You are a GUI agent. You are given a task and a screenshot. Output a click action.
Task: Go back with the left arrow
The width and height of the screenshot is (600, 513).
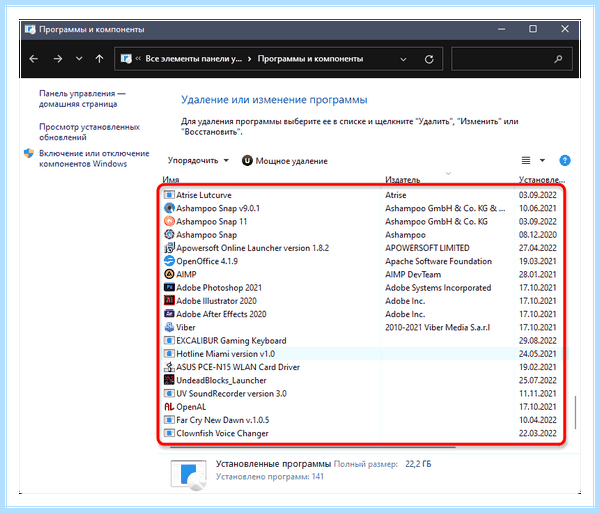(x=34, y=59)
